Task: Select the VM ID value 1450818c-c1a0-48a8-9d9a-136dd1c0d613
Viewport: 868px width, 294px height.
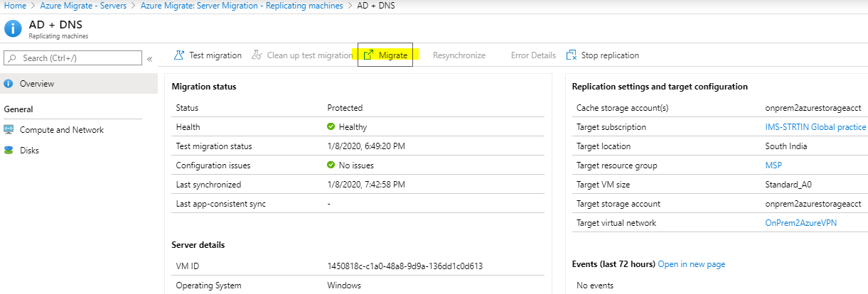Action: 405,266
